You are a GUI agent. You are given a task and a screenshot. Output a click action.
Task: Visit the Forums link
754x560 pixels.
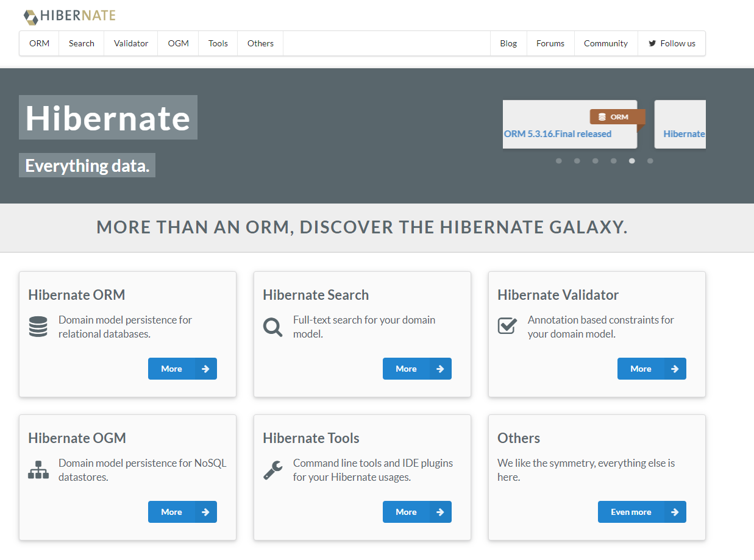pos(550,43)
